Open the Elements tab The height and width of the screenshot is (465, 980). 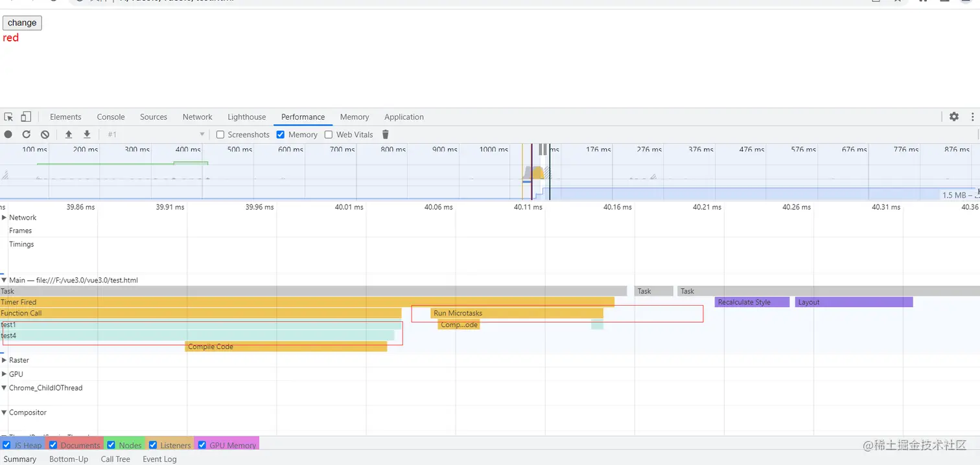pyautogui.click(x=65, y=117)
